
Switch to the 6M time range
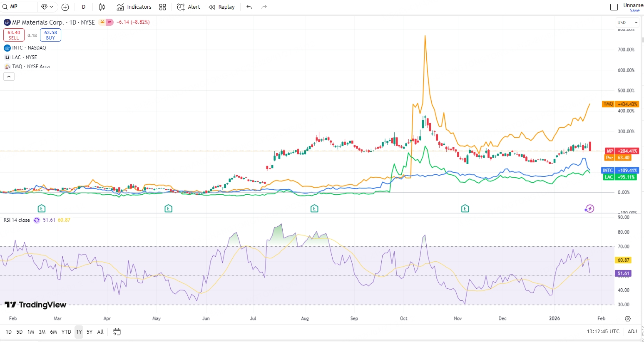[x=53, y=332]
